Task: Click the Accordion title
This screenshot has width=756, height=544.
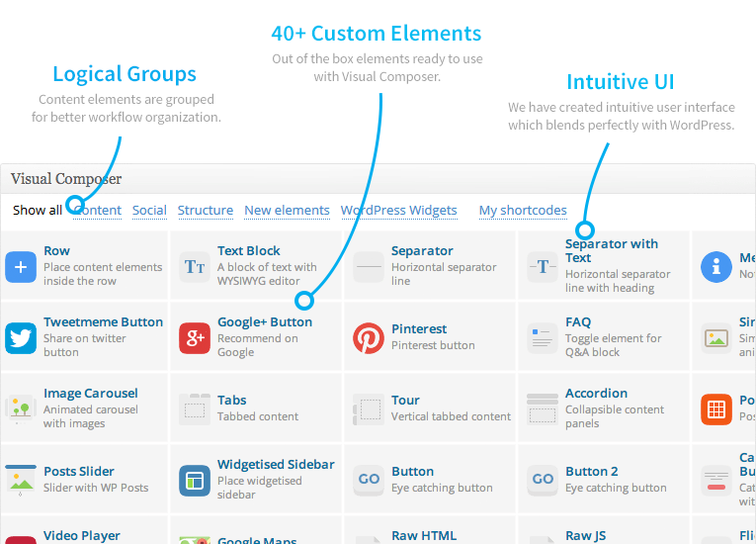Action: point(597,394)
